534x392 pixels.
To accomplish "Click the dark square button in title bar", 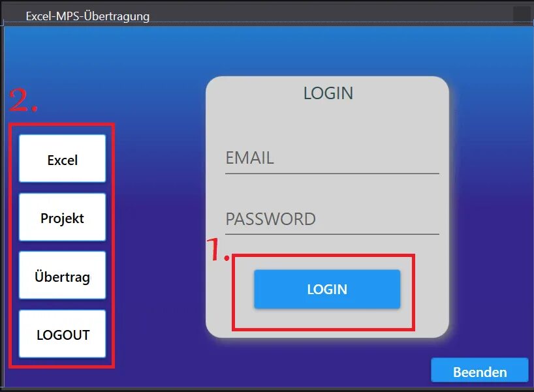I will [x=522, y=14].
